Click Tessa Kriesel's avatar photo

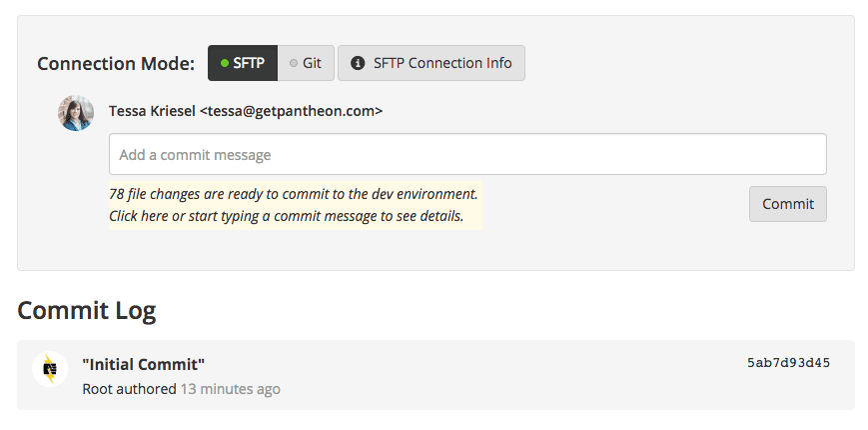(x=76, y=113)
